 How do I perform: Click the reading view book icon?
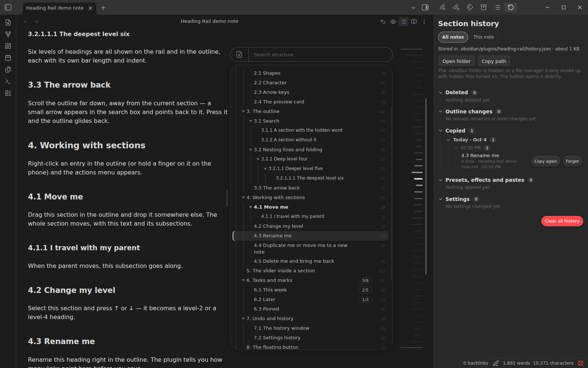pyautogui.click(x=414, y=22)
